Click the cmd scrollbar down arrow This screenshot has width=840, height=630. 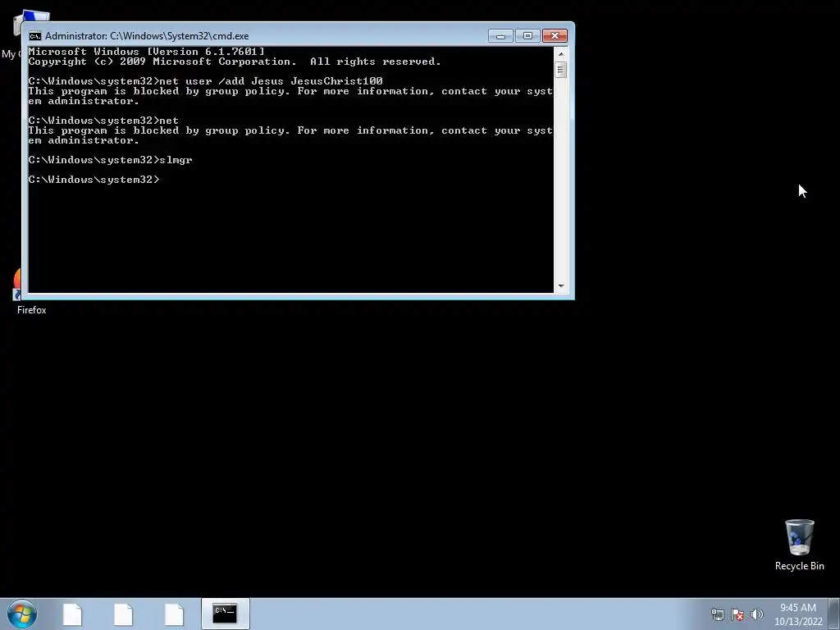[x=561, y=286]
